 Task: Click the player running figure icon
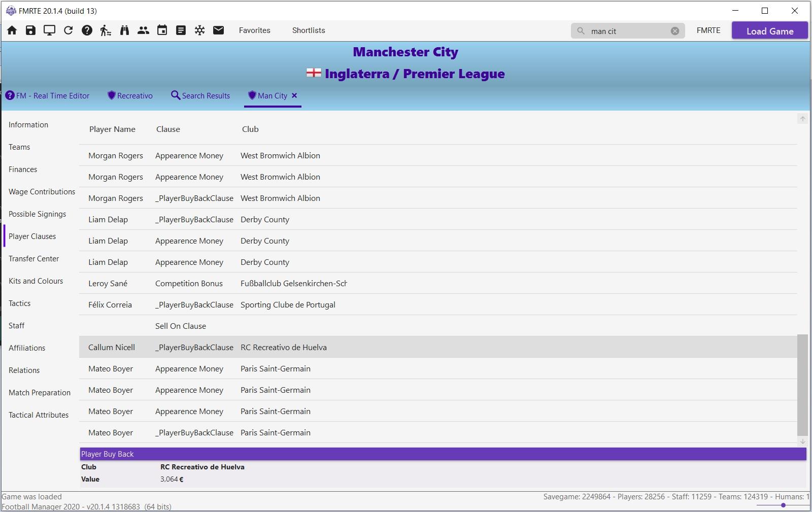pyautogui.click(x=106, y=30)
